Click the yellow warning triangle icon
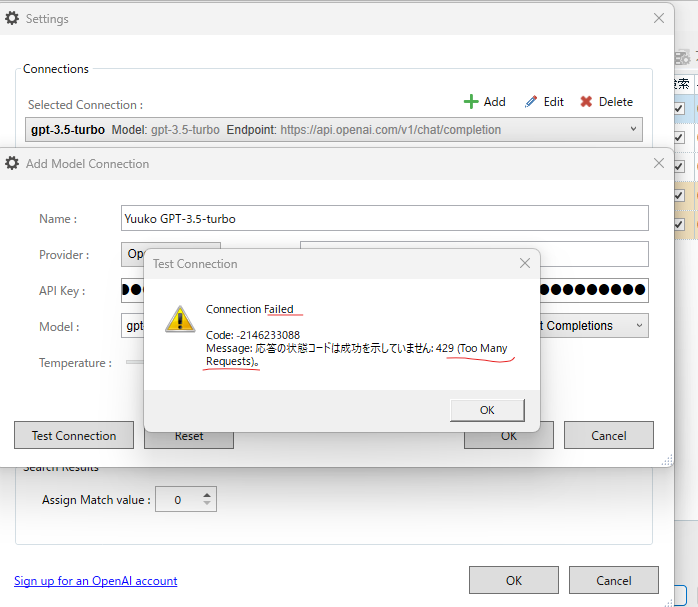 coord(180,318)
